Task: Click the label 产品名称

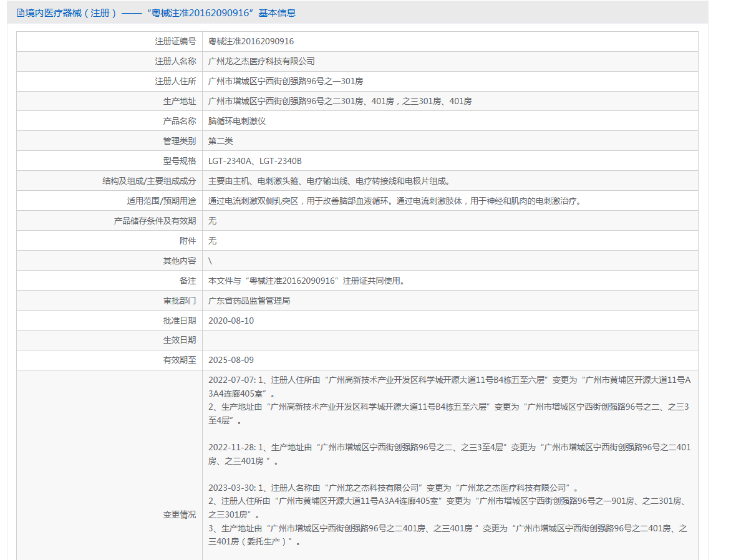Action: (x=179, y=121)
